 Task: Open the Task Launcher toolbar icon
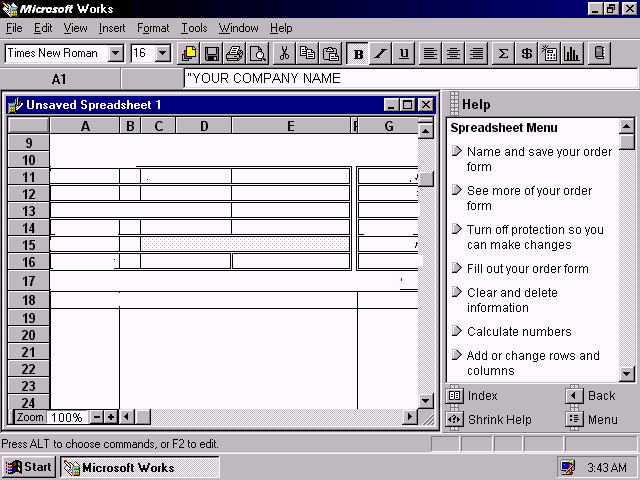[x=189, y=53]
